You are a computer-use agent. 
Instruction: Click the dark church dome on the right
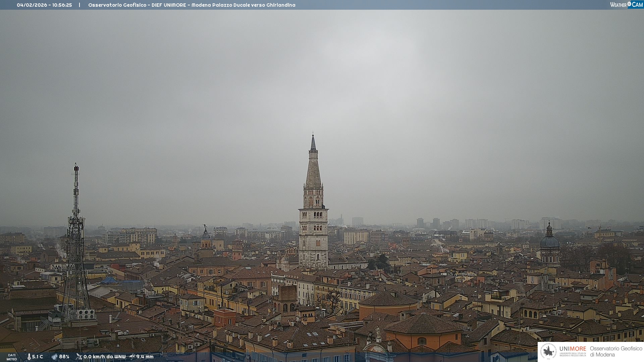click(x=549, y=241)
